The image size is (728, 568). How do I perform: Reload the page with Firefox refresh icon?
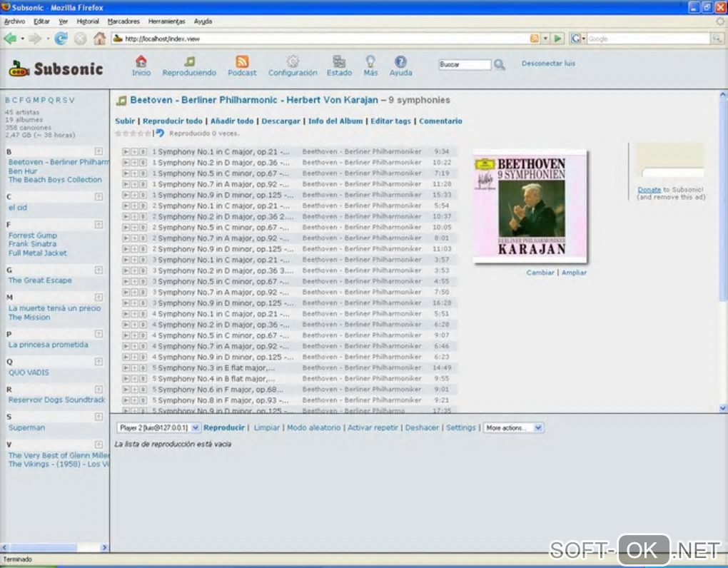coord(61,39)
